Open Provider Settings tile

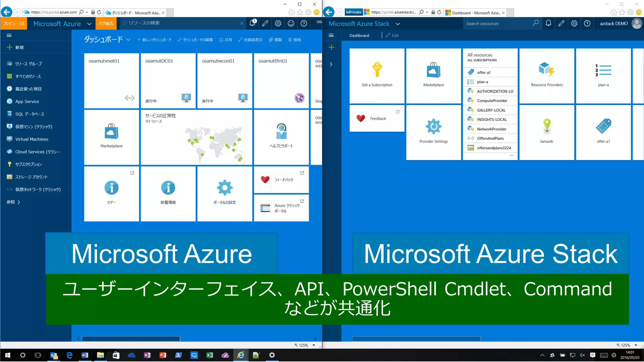point(434,132)
